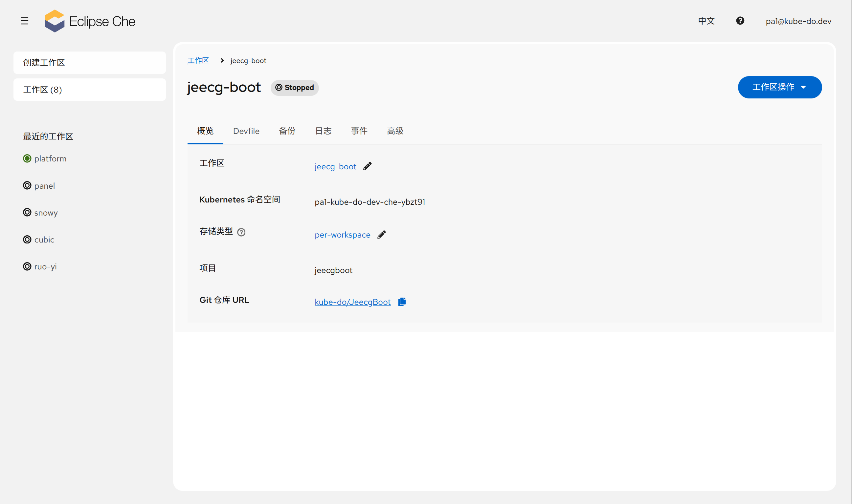Open the kube-do/JeecgBoot repository link
Screen dimensions: 852x504
(x=353, y=302)
